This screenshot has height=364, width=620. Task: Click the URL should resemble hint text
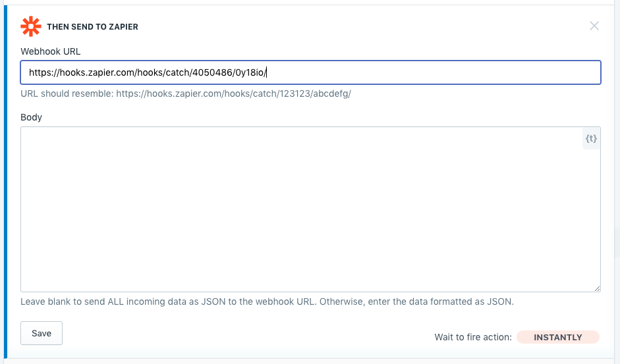(186, 93)
